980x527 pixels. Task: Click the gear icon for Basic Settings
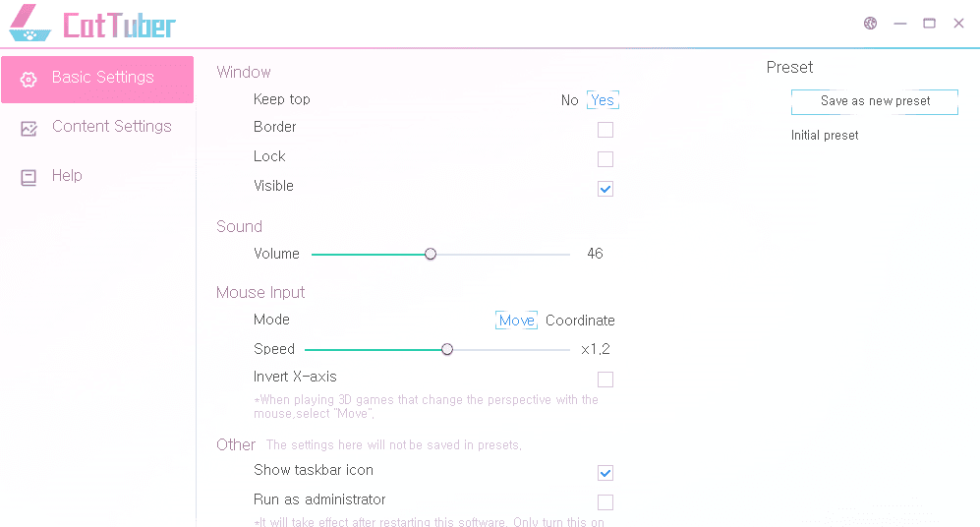pyautogui.click(x=29, y=79)
